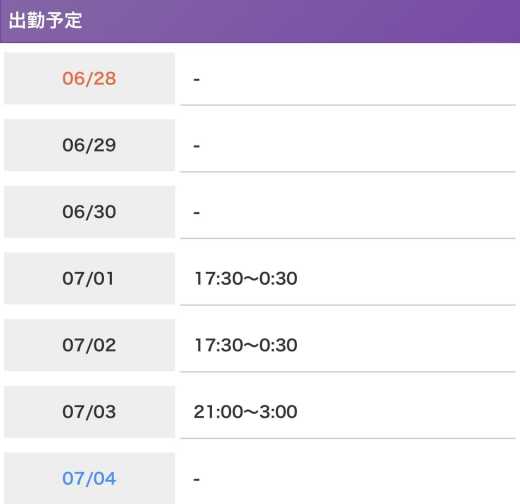
Task: Click the 07/01 shift time 17:30～0:30
Action: coord(246,278)
